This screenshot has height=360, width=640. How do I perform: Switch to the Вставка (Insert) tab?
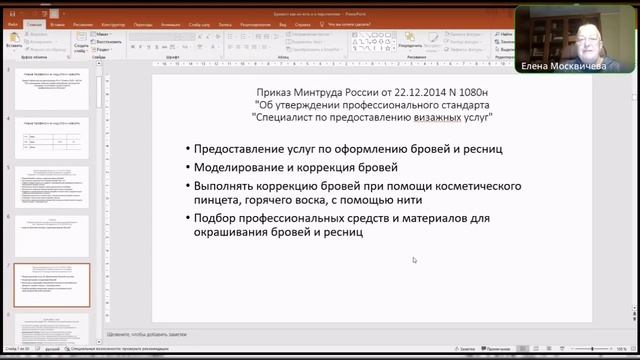coord(57,25)
